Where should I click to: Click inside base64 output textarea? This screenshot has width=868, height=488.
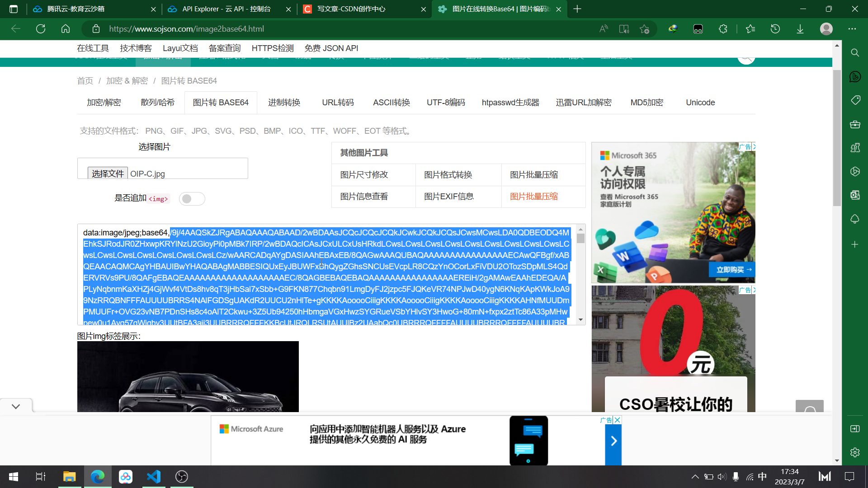(326, 275)
